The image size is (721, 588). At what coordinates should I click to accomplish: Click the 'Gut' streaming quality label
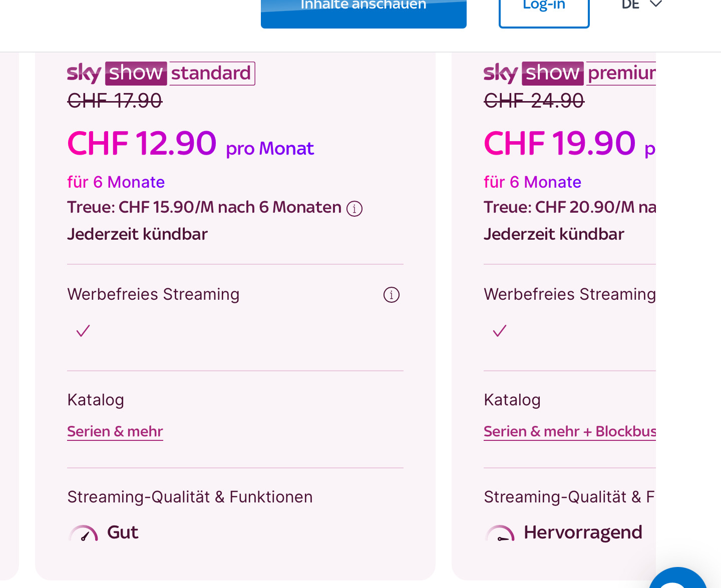(x=123, y=532)
